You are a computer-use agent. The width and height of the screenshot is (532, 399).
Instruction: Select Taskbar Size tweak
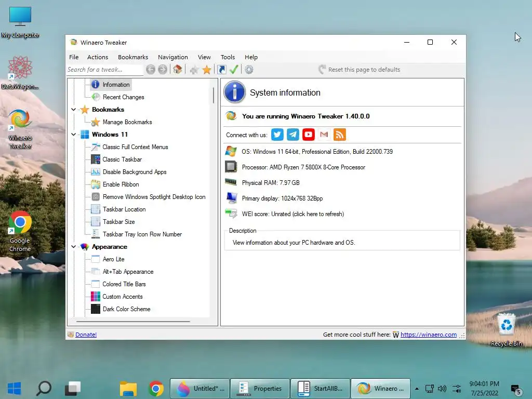(119, 222)
